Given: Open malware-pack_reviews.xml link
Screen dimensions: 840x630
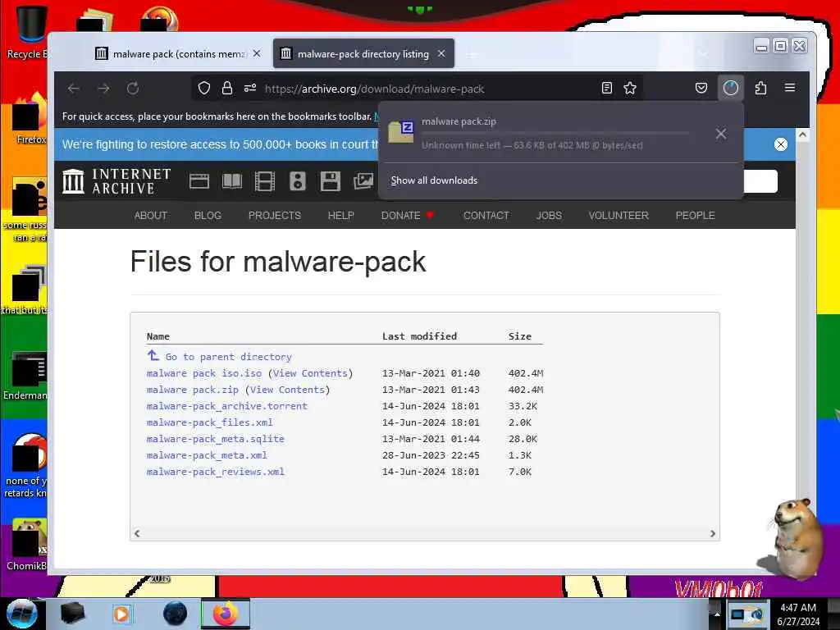Looking at the screenshot, I should pyautogui.click(x=216, y=472).
